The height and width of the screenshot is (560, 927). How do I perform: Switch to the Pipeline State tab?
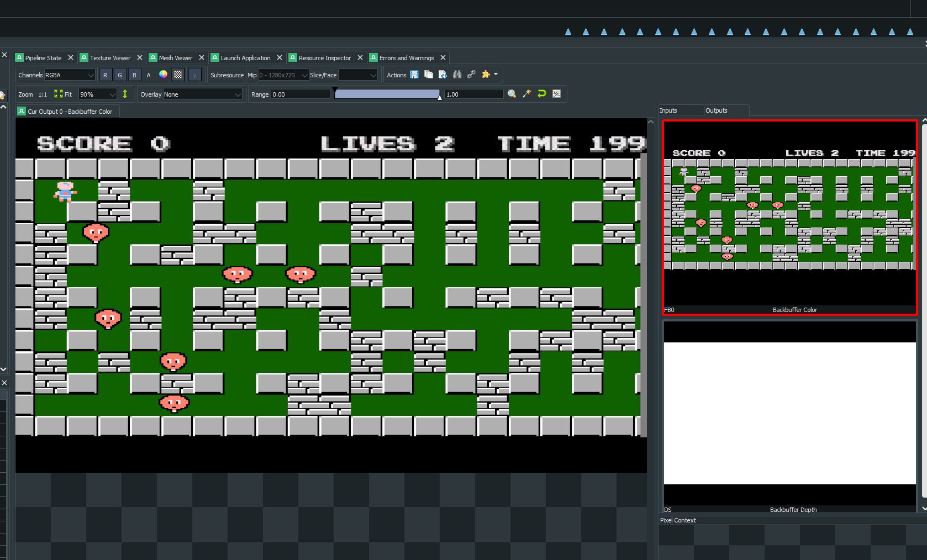(x=43, y=58)
